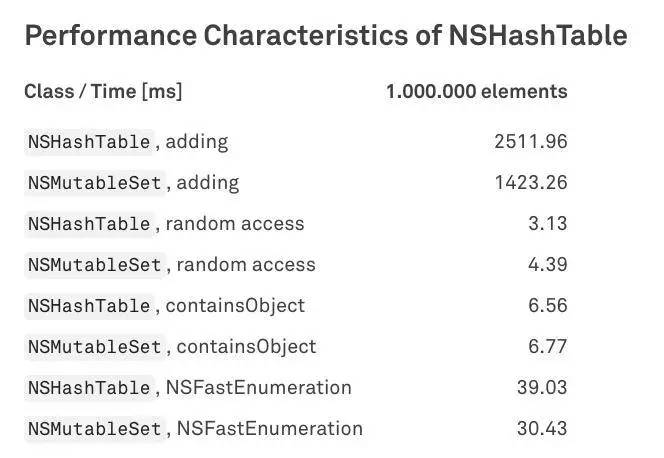Click the NSMutableSet NSFastEnumeration row label
Viewport: 664px width, 458px height.
[194, 429]
